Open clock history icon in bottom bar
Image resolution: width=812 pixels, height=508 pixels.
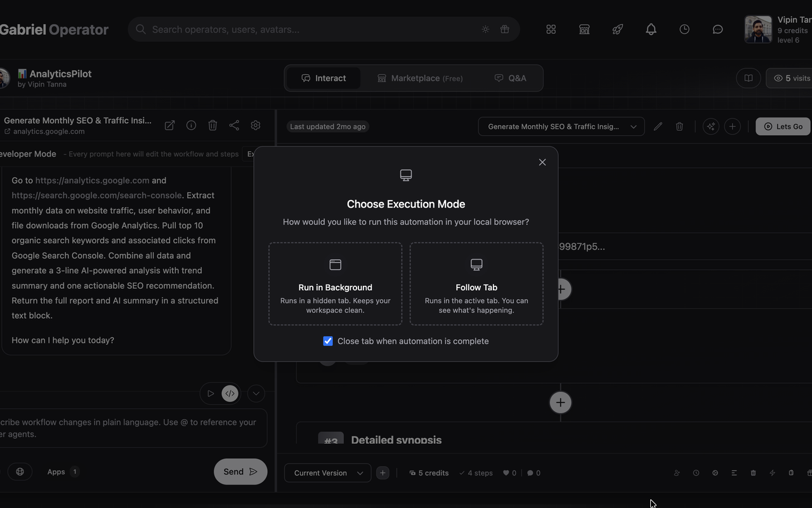pos(696,473)
